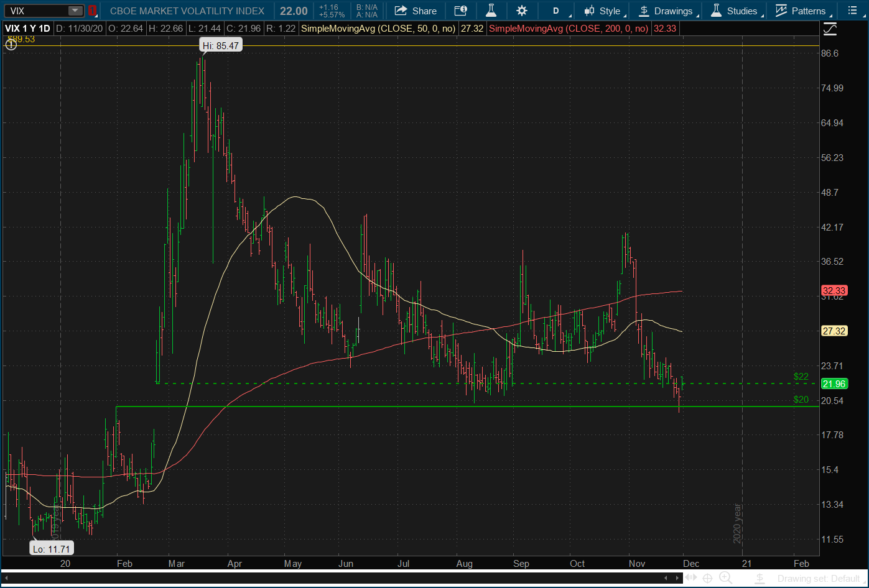Image resolution: width=869 pixels, height=588 pixels.
Task: Click the VIX 1 Y 1D chart label
Action: [x=28, y=29]
